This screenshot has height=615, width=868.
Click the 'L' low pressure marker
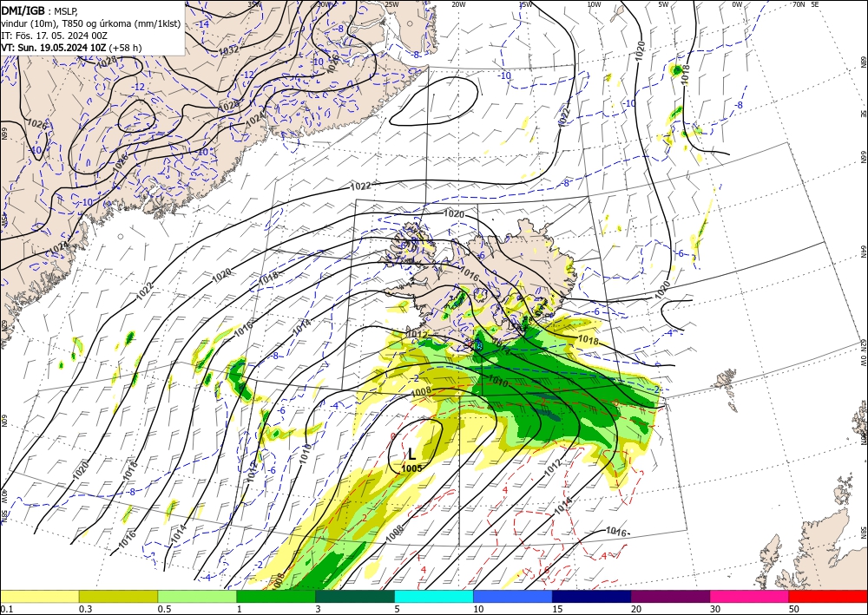pos(411,455)
